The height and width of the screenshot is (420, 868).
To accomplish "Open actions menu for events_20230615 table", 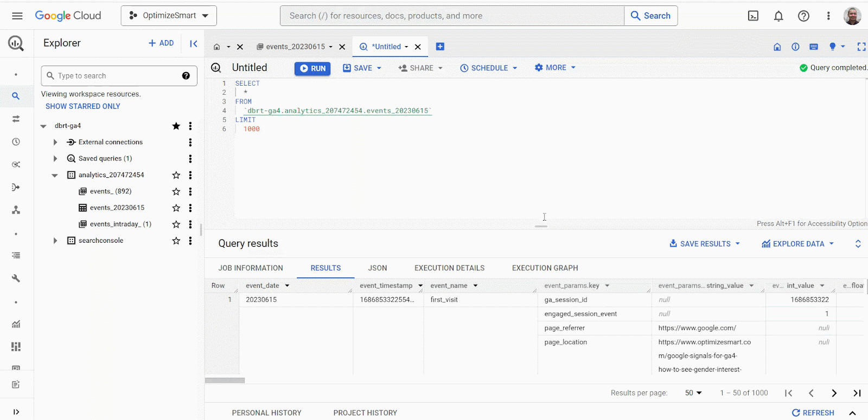I will [x=190, y=208].
